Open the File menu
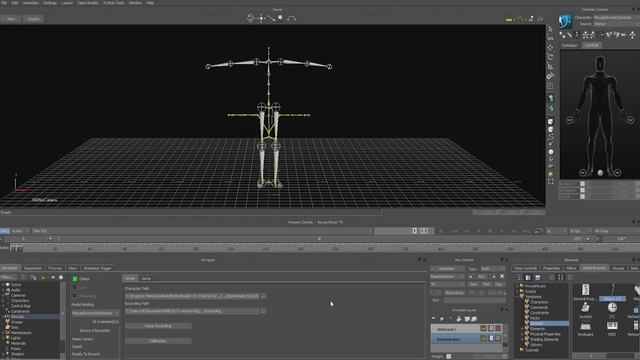This screenshot has height=360, width=640. pyautogui.click(x=4, y=3)
